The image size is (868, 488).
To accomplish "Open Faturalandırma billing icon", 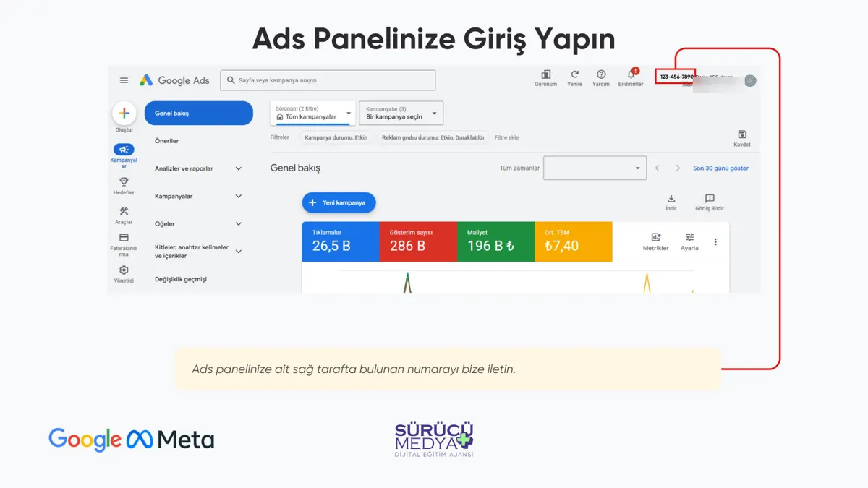I will pyautogui.click(x=124, y=238).
